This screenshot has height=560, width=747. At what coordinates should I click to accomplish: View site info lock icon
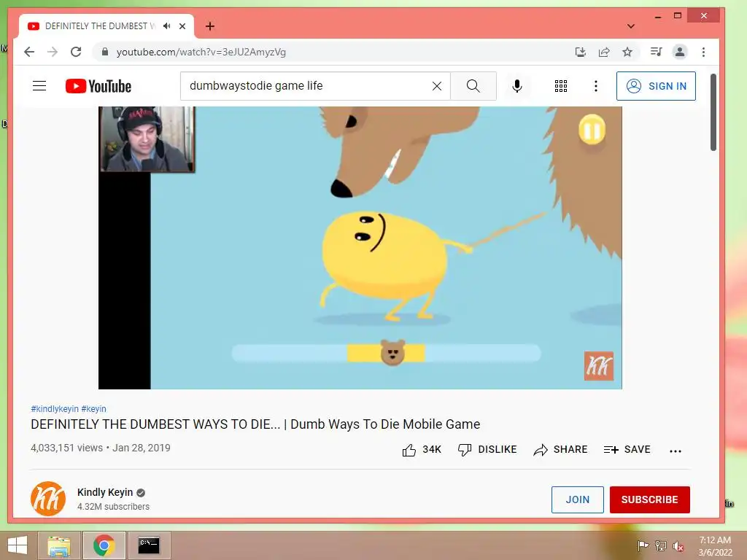click(x=105, y=52)
